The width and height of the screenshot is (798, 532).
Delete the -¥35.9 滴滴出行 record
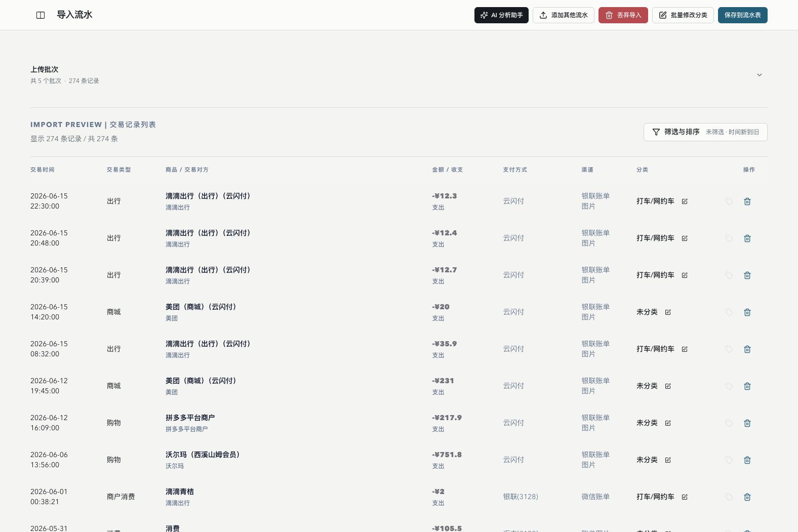[x=747, y=349]
